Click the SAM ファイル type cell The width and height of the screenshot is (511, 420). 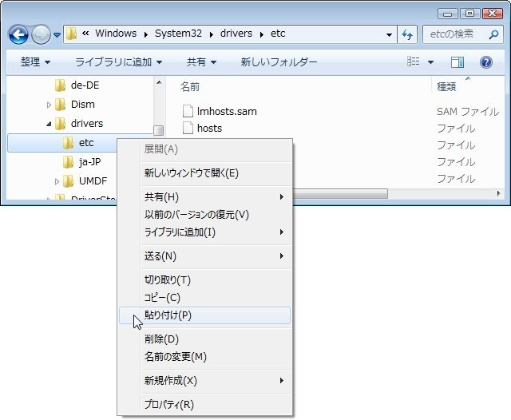468,112
